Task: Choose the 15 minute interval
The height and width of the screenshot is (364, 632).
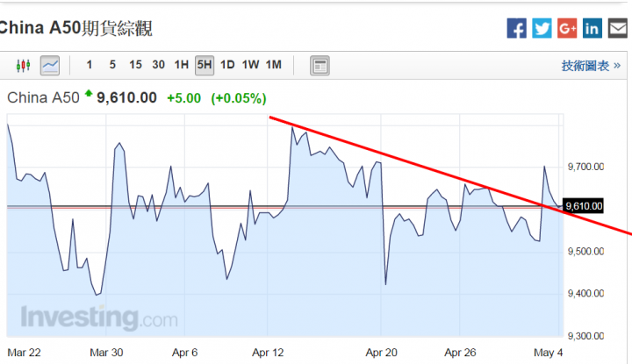Action: [135, 65]
